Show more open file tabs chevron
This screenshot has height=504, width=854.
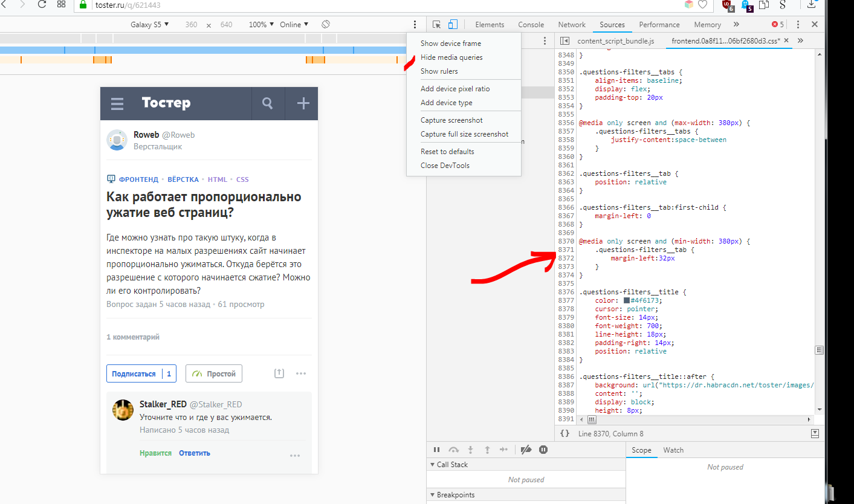800,40
